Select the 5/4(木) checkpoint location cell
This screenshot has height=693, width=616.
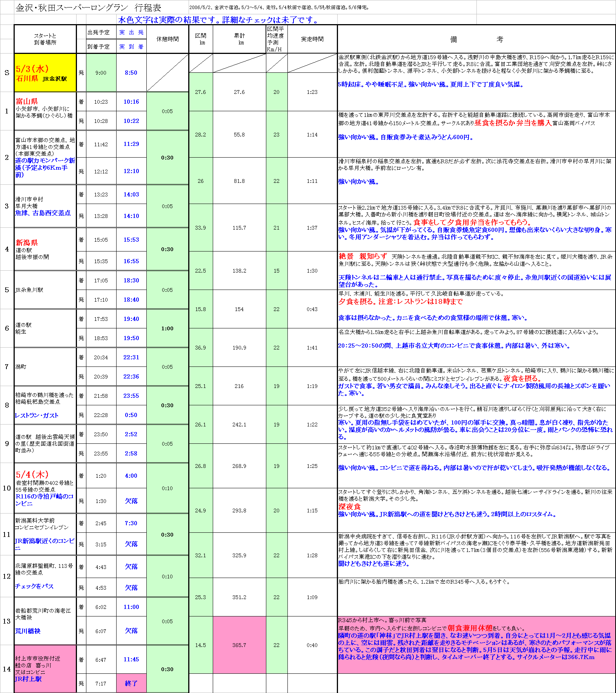(45, 488)
